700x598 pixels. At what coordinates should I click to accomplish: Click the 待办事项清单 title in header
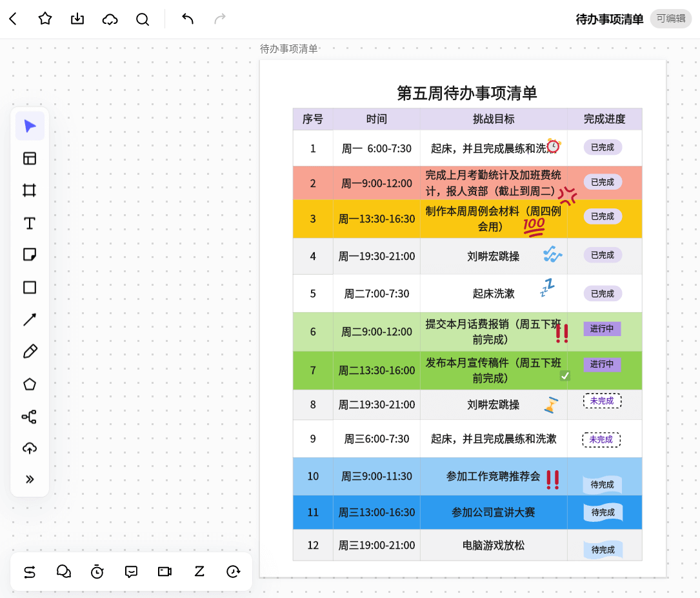(610, 19)
